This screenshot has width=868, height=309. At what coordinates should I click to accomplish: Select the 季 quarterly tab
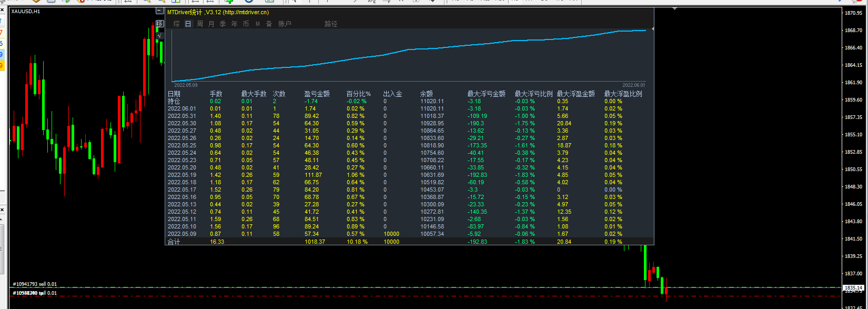coord(223,24)
